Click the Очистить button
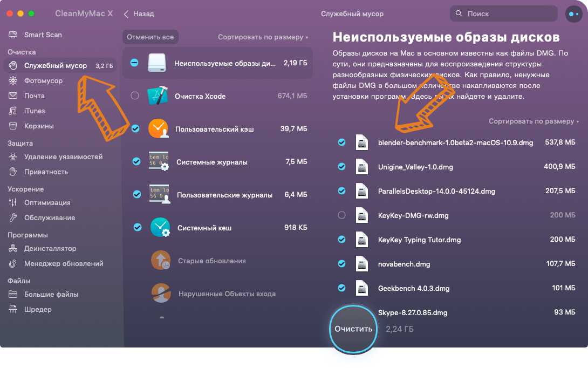588x368 pixels. [353, 329]
